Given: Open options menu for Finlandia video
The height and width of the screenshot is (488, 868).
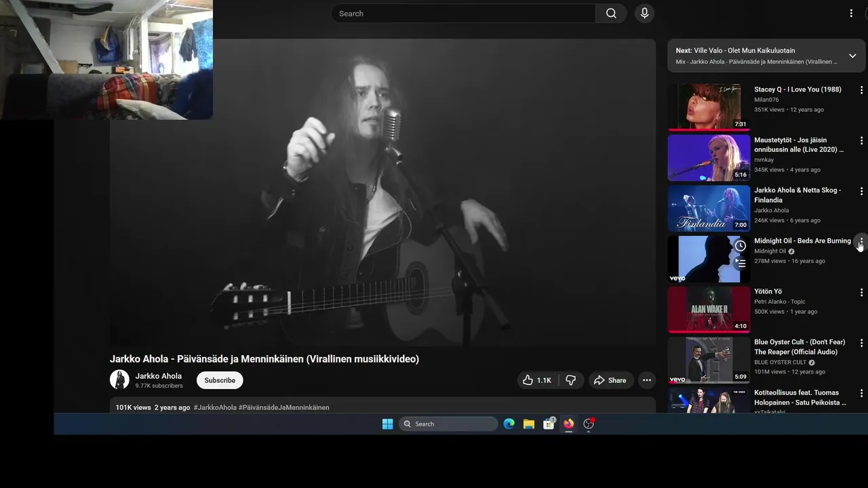Looking at the screenshot, I should point(861,191).
